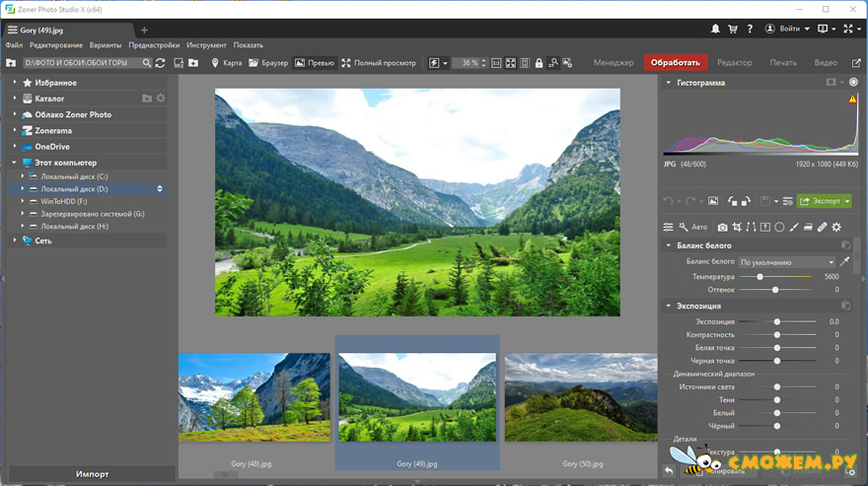The width and height of the screenshot is (868, 486).
Task: Select the crop tool icon
Action: [x=737, y=227]
